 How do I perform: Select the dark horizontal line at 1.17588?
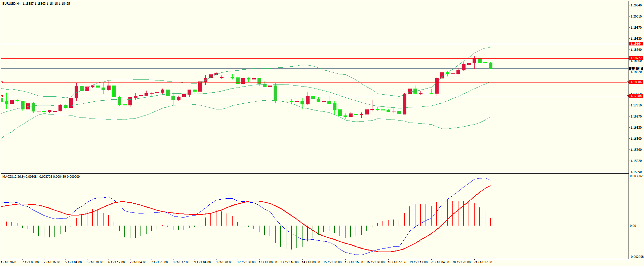pos(314,96)
